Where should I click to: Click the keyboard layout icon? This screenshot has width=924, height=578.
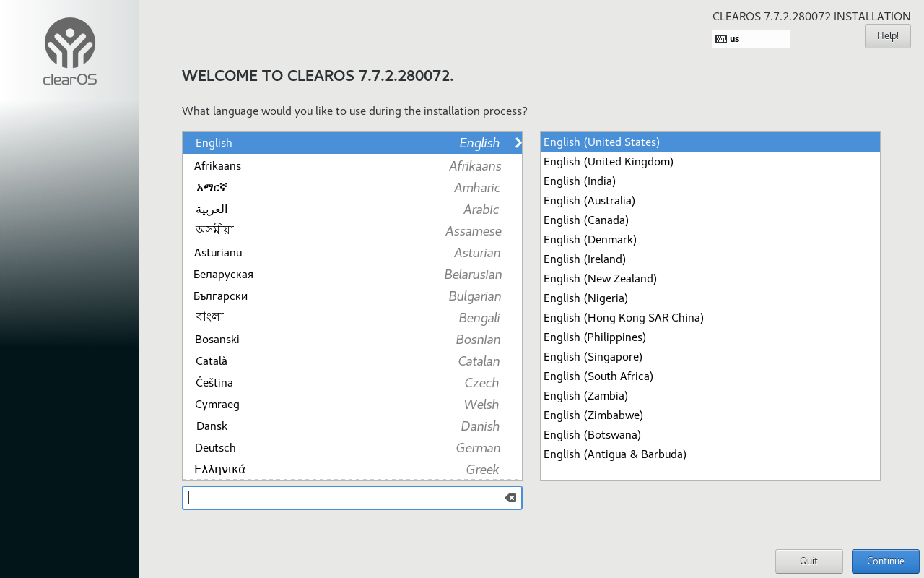click(x=720, y=39)
